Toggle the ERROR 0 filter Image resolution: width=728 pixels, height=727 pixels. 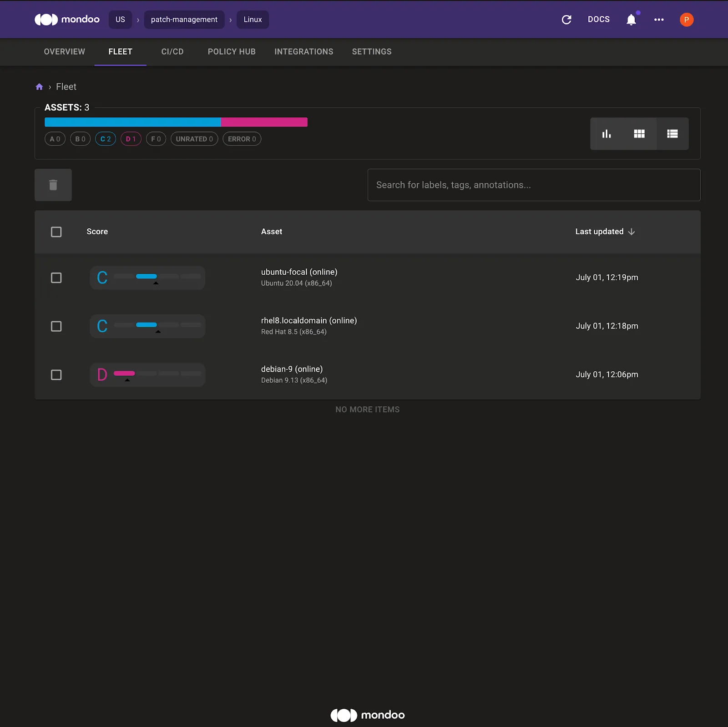point(242,139)
